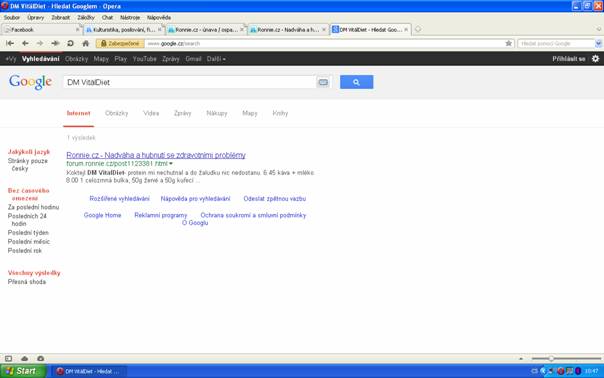Open Google settings gear
604x378 pixels.
596,59
